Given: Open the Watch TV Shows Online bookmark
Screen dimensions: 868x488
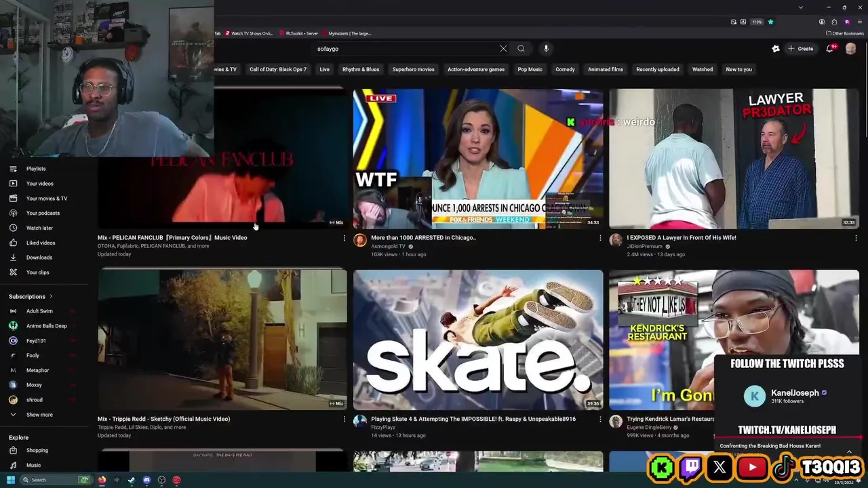Looking at the screenshot, I should point(250,33).
